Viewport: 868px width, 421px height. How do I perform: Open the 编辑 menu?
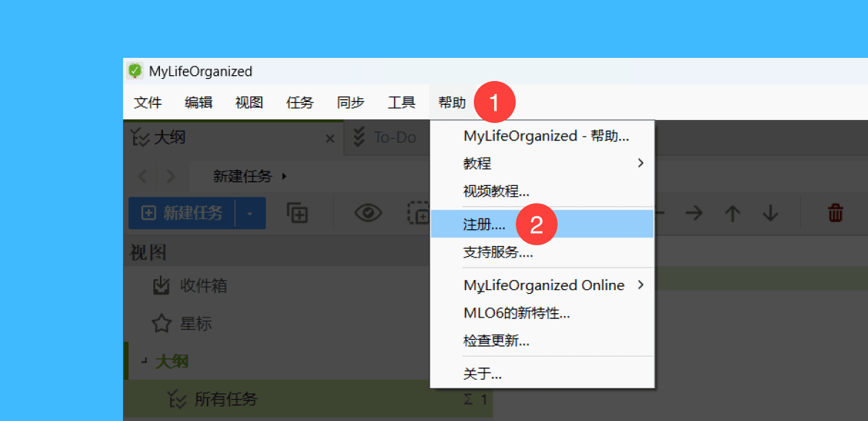coord(198,103)
